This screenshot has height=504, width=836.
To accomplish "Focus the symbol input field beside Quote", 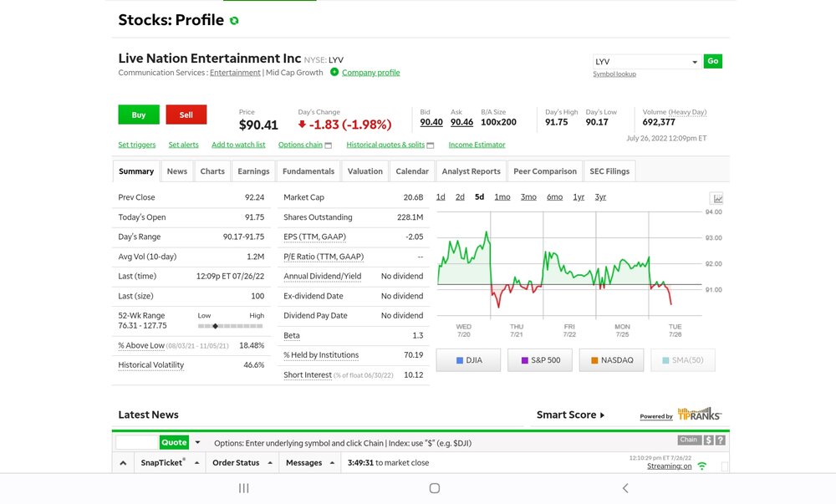I will (138, 442).
